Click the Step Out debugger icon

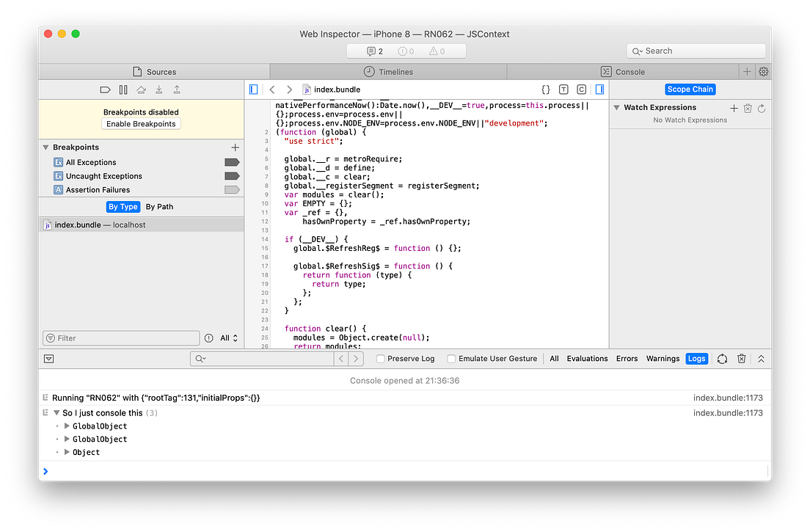[177, 90]
